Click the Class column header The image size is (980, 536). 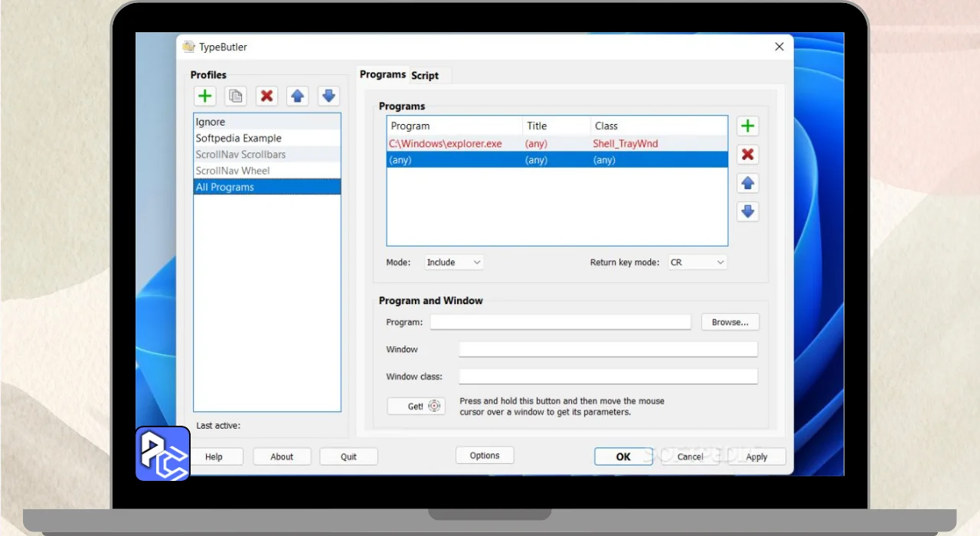(x=658, y=126)
